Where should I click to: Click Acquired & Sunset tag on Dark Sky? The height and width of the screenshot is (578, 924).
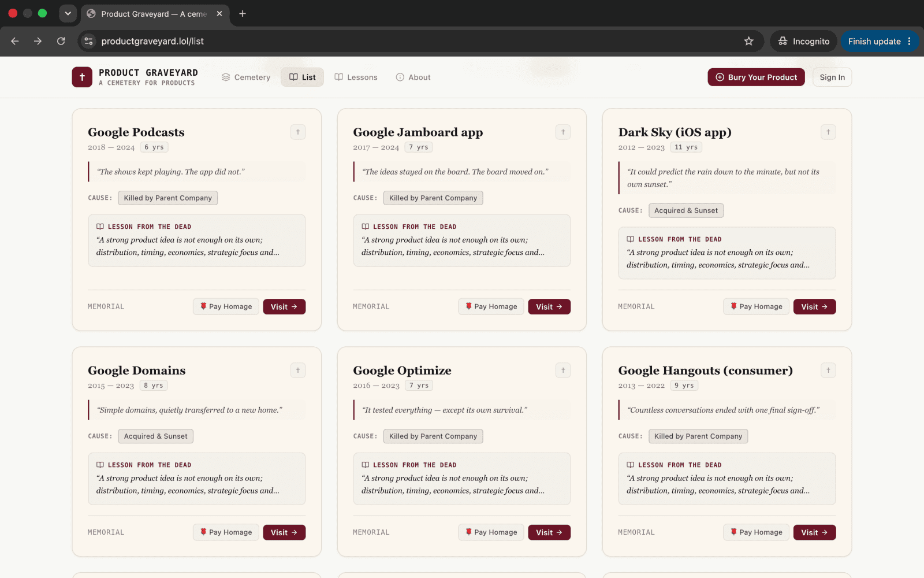[686, 210]
